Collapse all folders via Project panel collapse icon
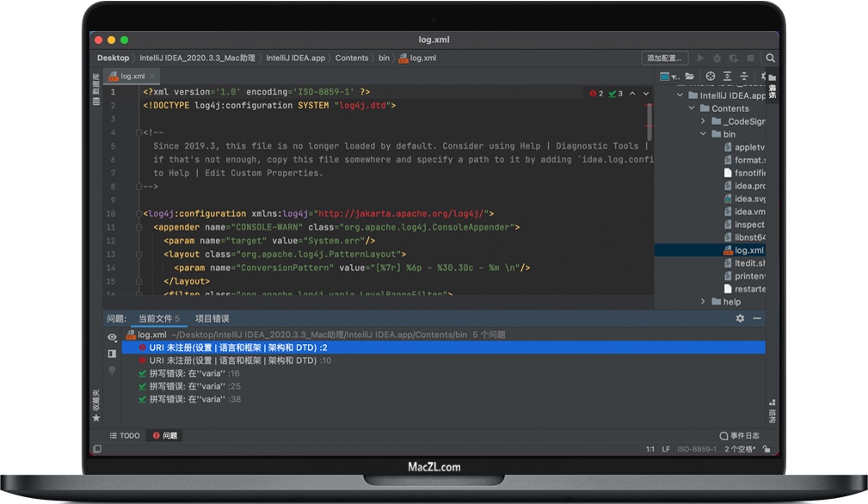The width and height of the screenshot is (868, 504). coord(745,76)
